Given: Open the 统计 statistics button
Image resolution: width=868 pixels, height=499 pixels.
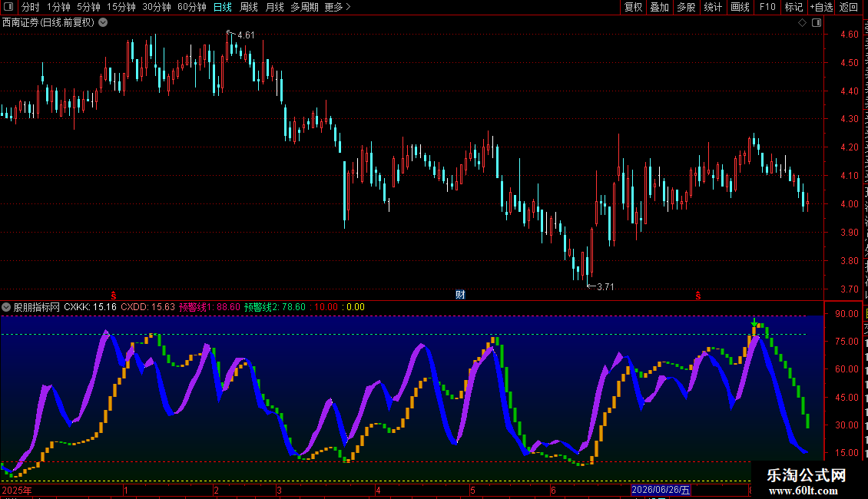Looking at the screenshot, I should [713, 7].
